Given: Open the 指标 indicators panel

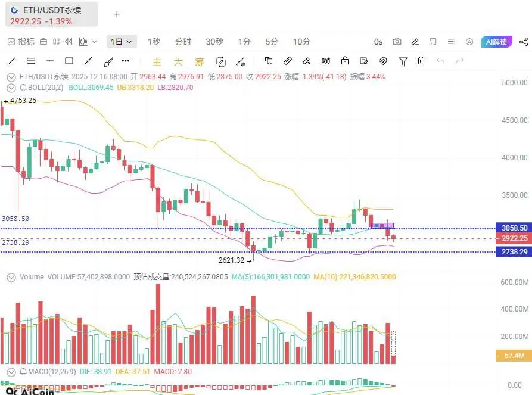Looking at the screenshot, I should click(x=21, y=42).
